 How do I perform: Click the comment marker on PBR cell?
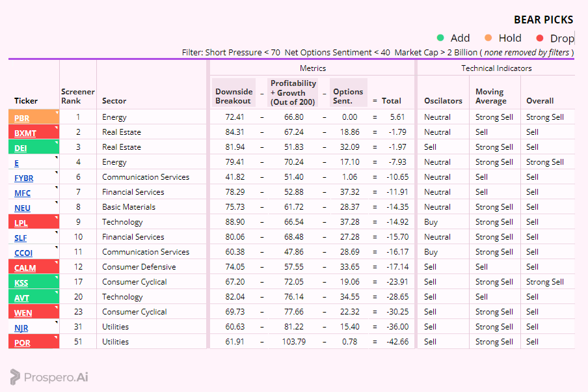pyautogui.click(x=57, y=112)
